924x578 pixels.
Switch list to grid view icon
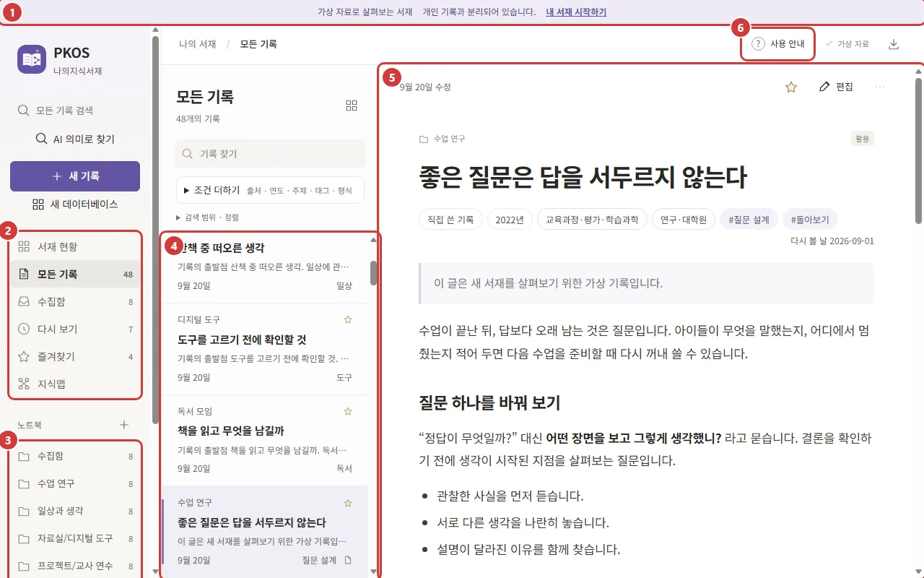[x=352, y=105]
